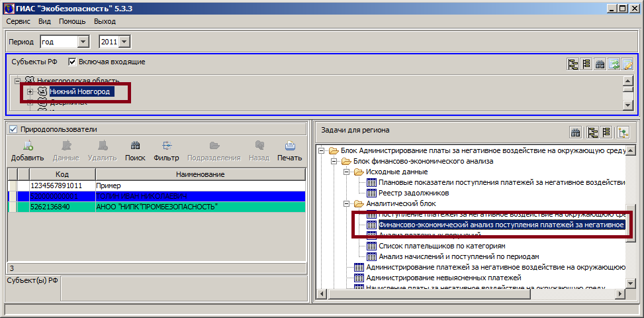This screenshot has width=644, height=318.
Task: Click the Наименование column header
Action: click(199, 174)
